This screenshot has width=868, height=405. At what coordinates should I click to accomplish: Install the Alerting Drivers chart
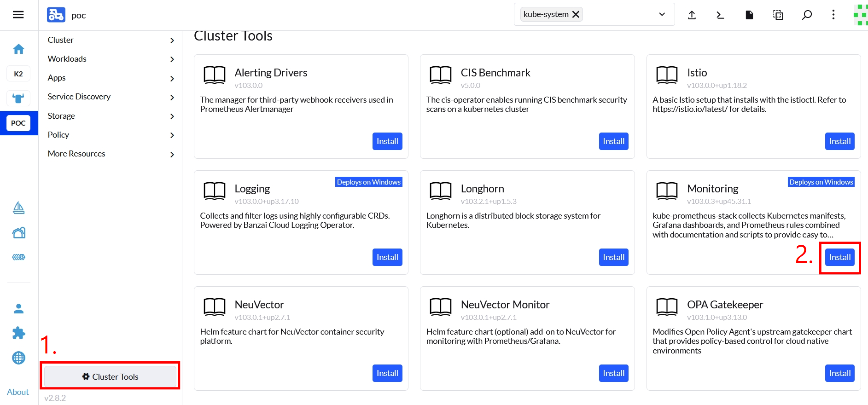387,141
